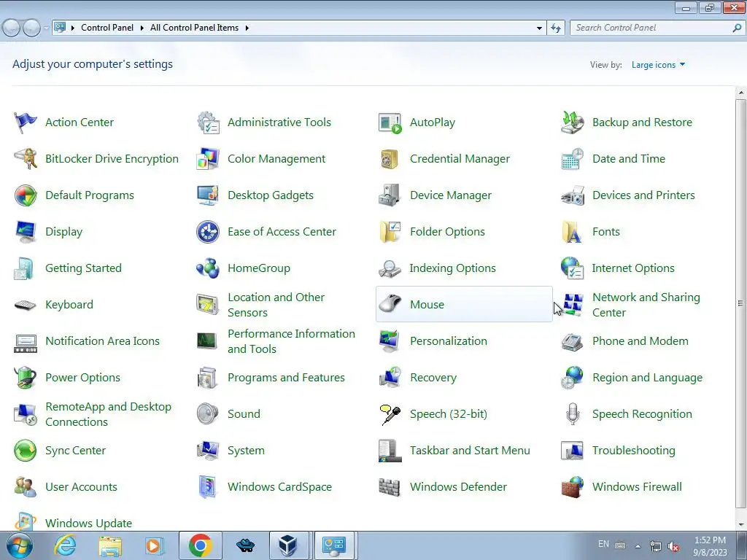Open the Administrative Tools gear icon

(208, 122)
